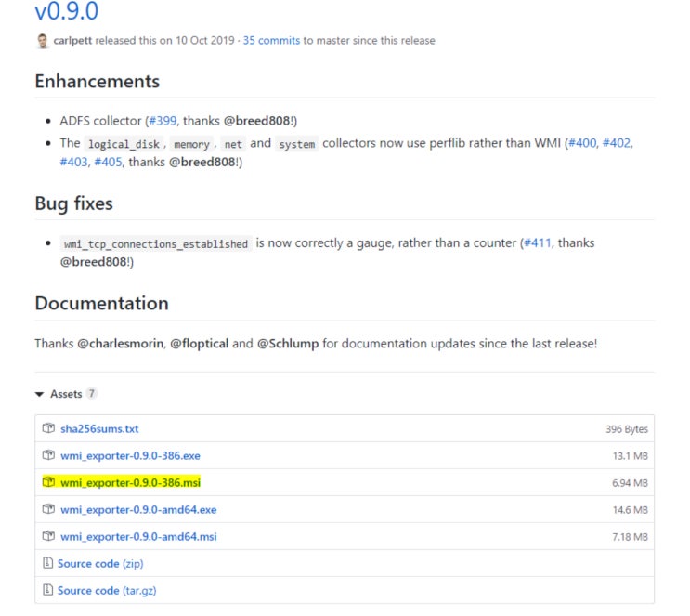Click file icon beside Source code (zip)
The image size is (690, 616).
tap(48, 564)
